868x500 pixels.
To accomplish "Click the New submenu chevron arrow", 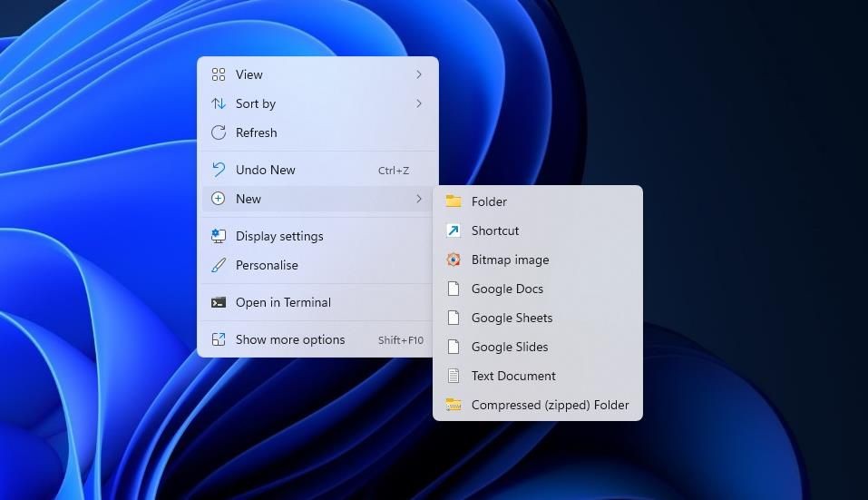I will [x=419, y=199].
